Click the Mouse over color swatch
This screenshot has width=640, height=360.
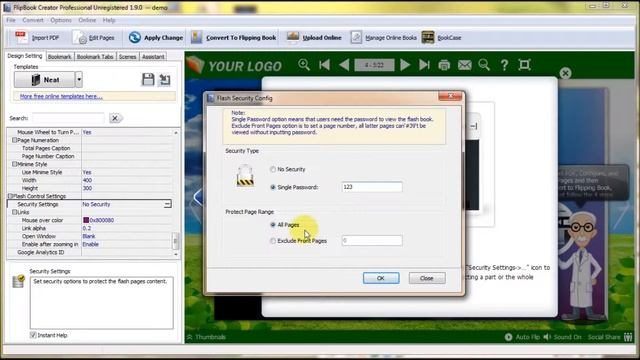86,220
